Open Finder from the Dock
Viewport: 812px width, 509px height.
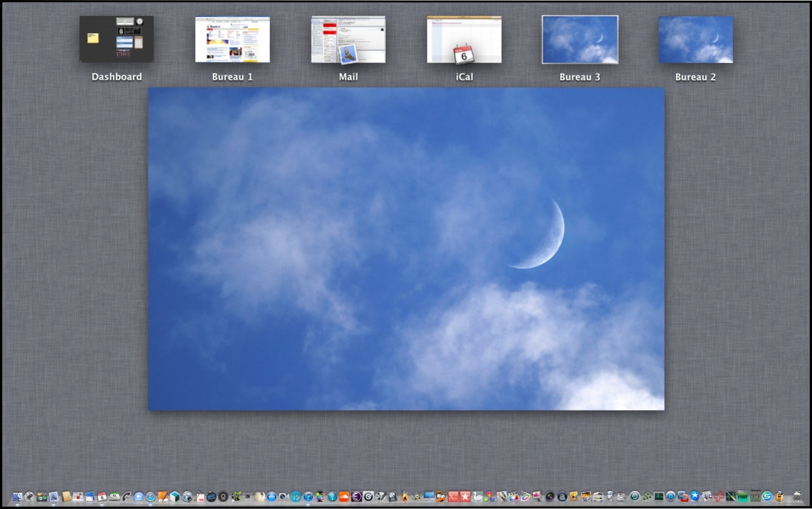tap(17, 497)
